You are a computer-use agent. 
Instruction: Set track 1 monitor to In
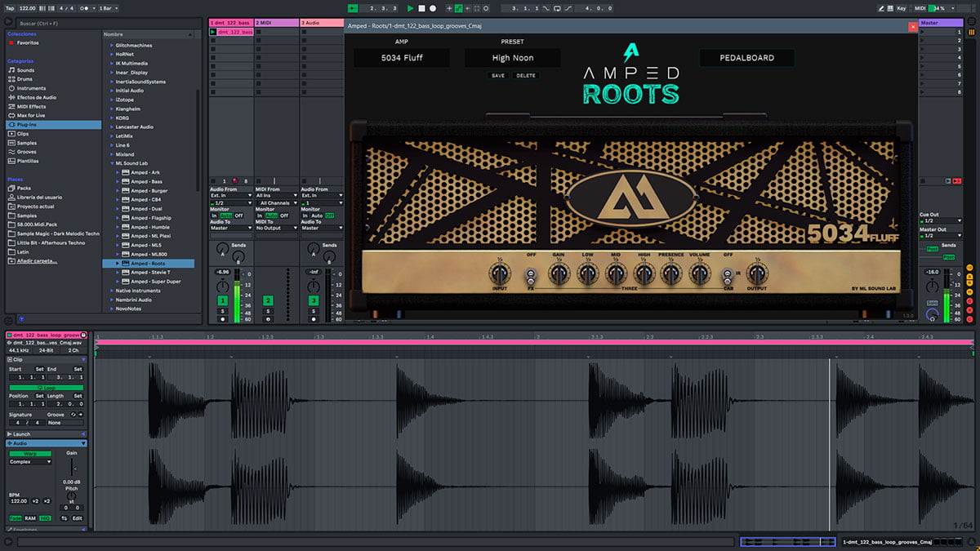click(x=214, y=216)
